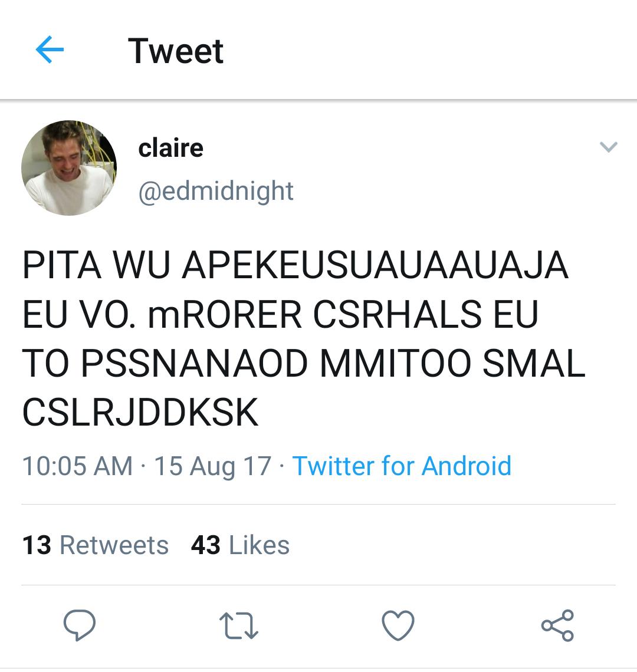Reply to claire's tweet
The height and width of the screenshot is (672, 637).
(x=80, y=625)
